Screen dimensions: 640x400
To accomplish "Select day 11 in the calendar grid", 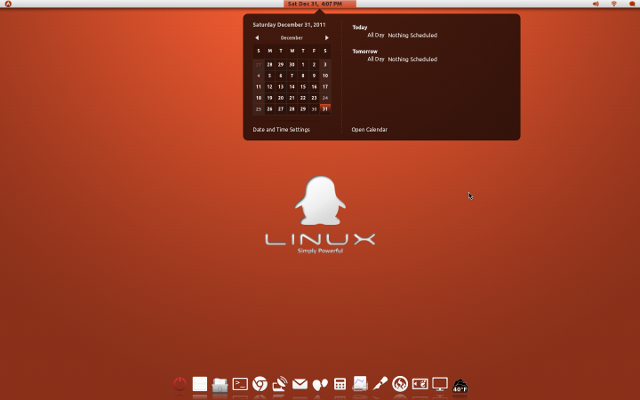I will pyautogui.click(x=258, y=87).
